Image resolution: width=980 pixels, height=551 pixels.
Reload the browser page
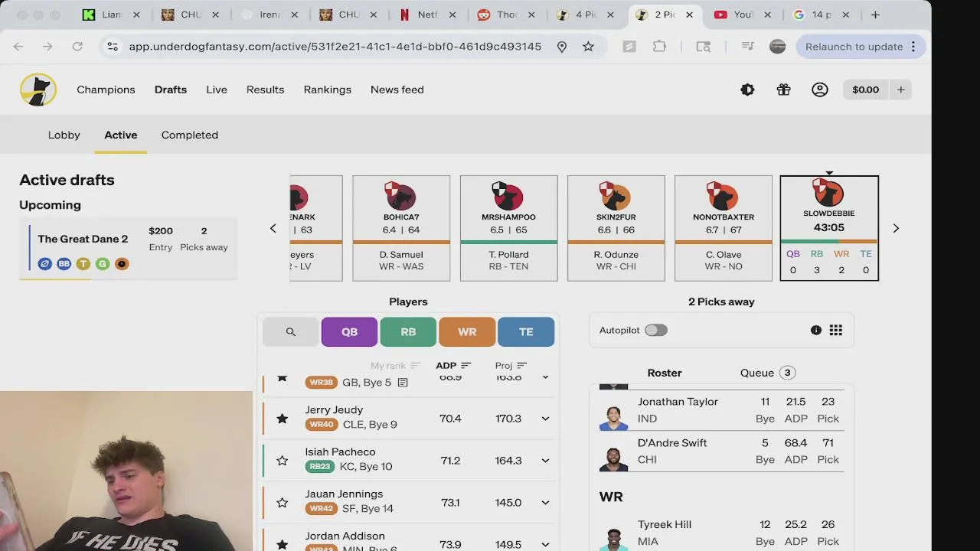point(77,47)
